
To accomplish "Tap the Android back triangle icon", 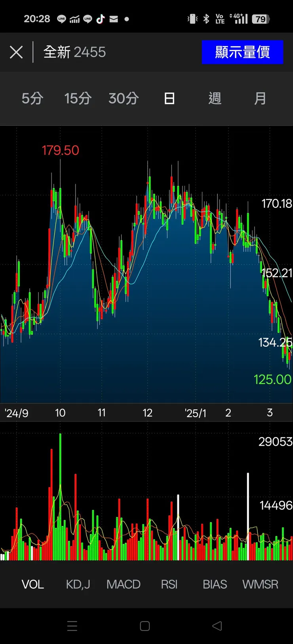I will pos(217,626).
